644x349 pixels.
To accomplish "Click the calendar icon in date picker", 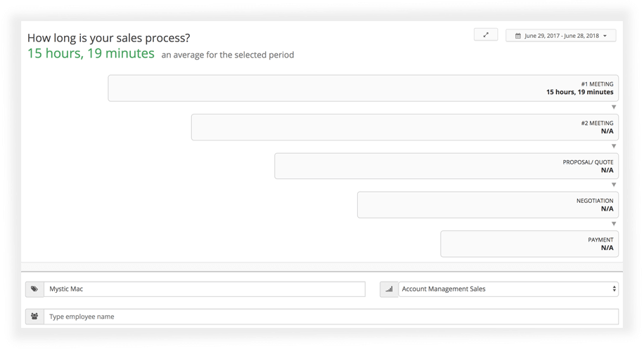I will [x=518, y=36].
